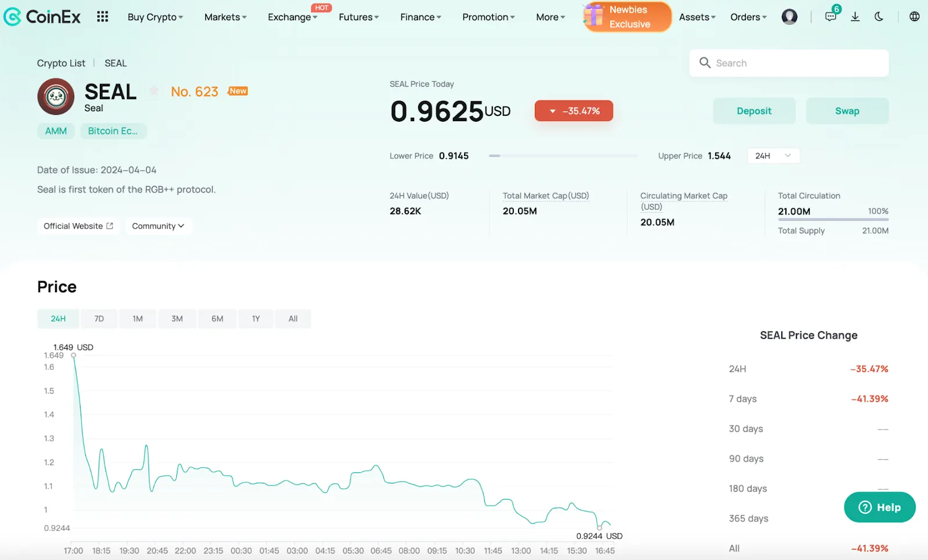The width and height of the screenshot is (928, 560).
Task: Click the No. 623 rank text
Action: (194, 92)
